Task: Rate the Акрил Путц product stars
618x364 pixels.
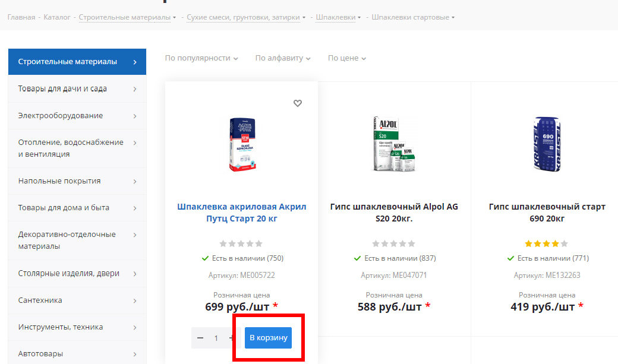Action: [x=241, y=243]
